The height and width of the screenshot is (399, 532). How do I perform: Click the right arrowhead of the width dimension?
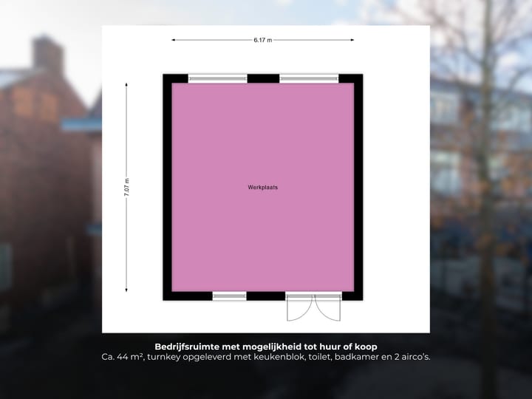point(352,41)
